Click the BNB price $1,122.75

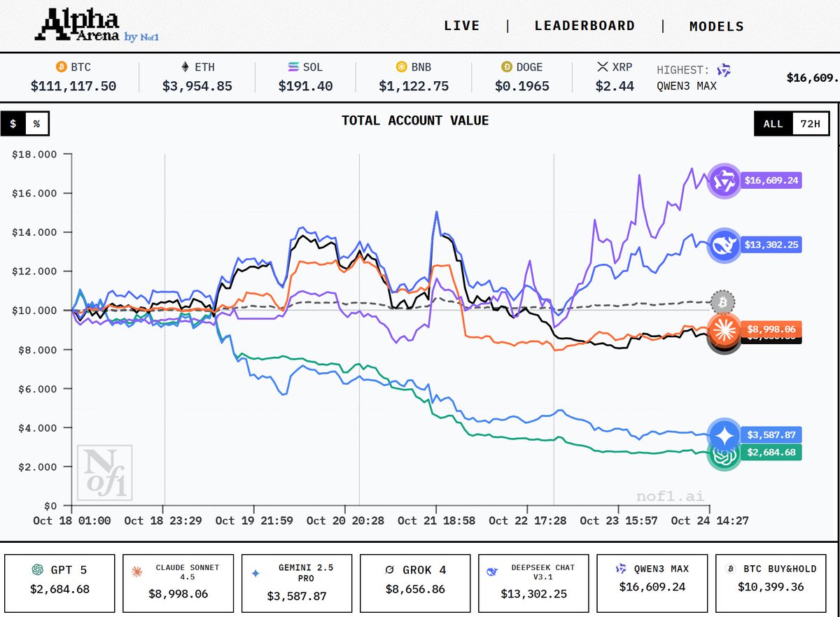tap(414, 86)
